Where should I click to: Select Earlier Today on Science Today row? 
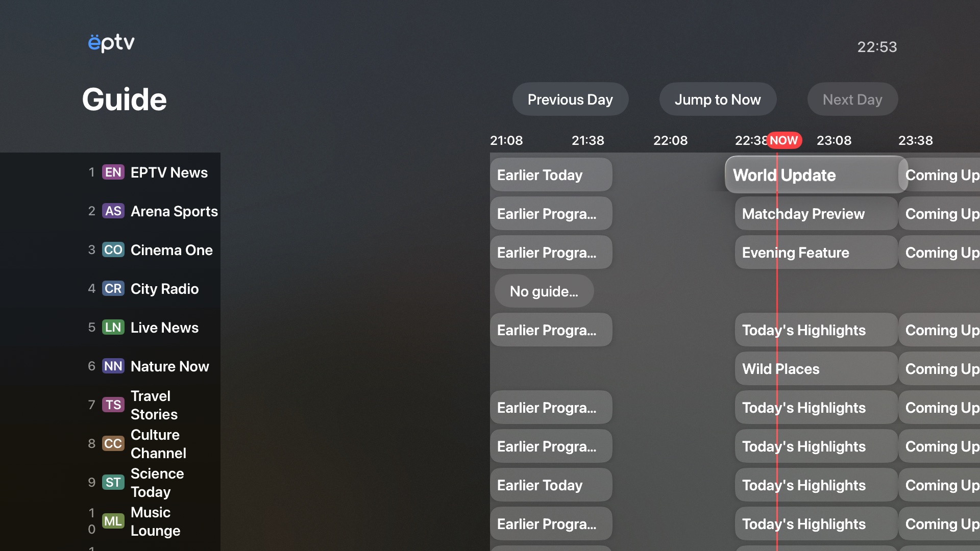pyautogui.click(x=551, y=485)
